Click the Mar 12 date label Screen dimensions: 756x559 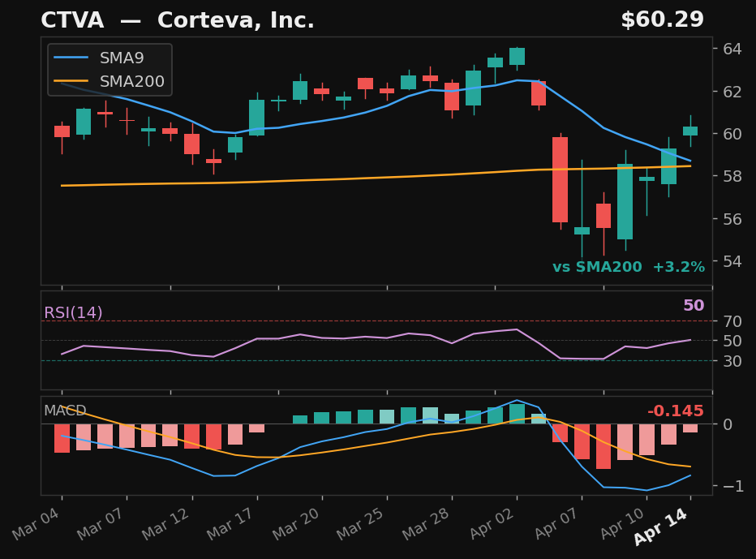coord(166,524)
